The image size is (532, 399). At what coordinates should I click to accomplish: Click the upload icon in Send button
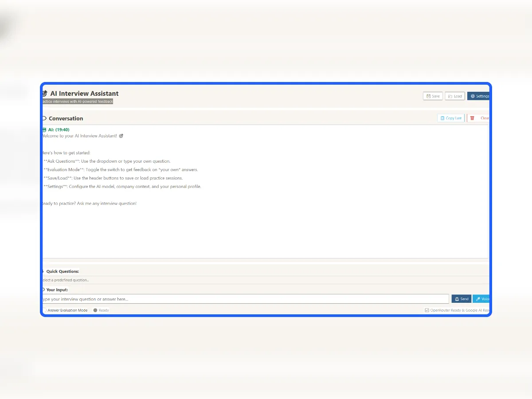point(457,299)
